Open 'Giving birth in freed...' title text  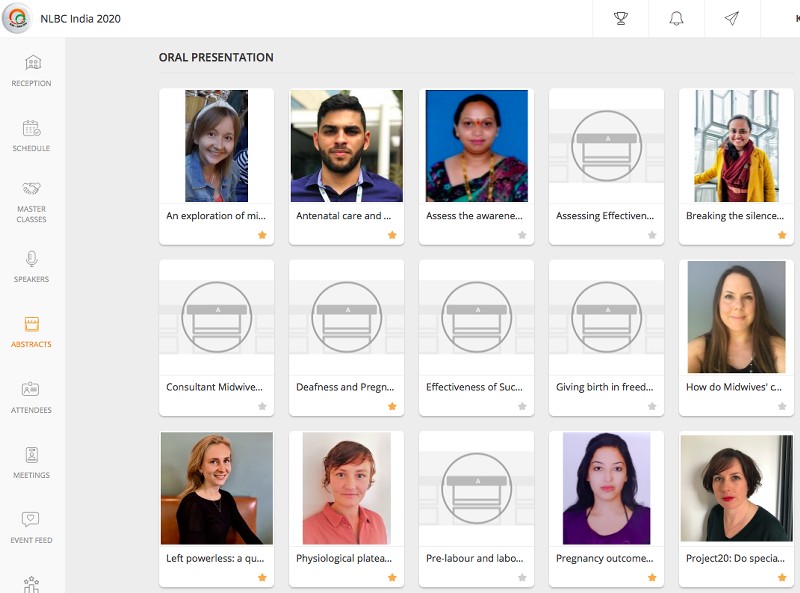click(605, 387)
